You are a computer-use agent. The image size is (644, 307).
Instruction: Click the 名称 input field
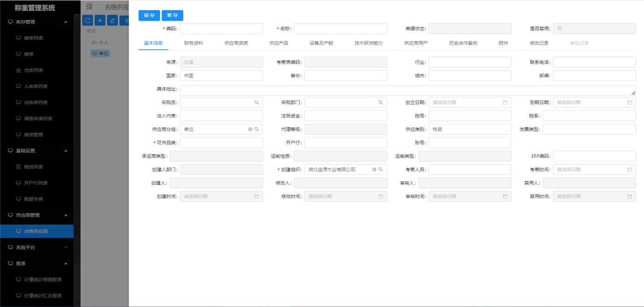(342, 29)
